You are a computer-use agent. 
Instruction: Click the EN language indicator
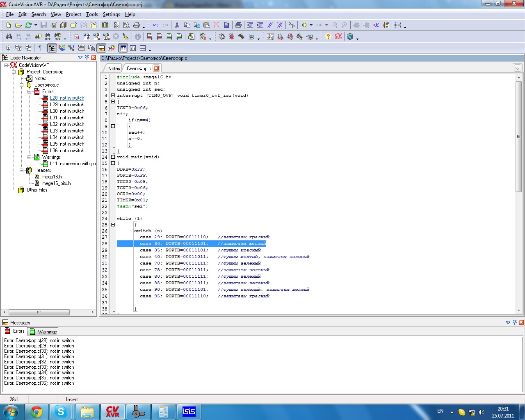tap(440, 411)
